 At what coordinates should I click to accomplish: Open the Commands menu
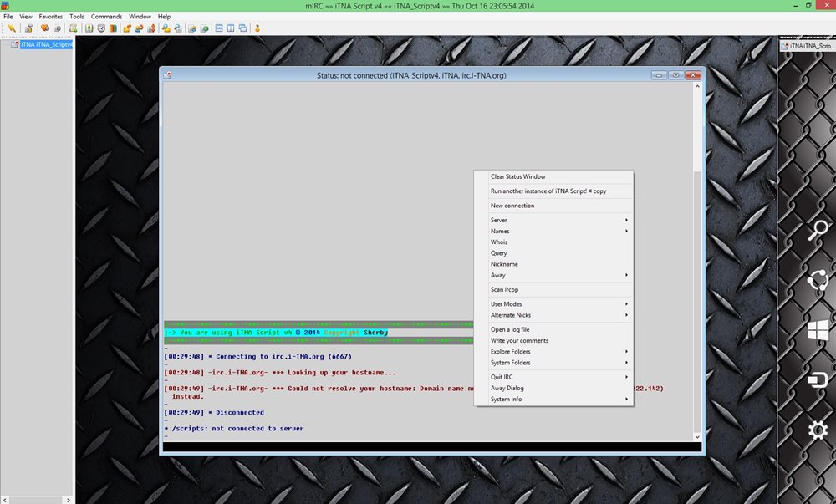click(x=106, y=17)
